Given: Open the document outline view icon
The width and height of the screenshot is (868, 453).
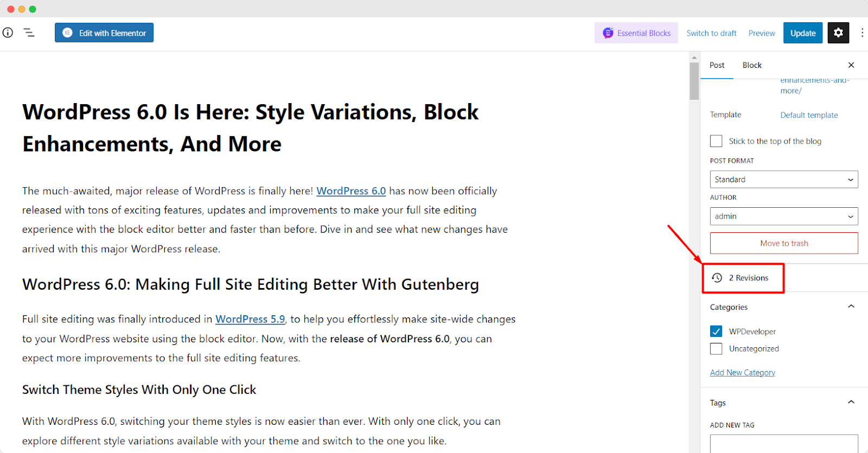Looking at the screenshot, I should [29, 33].
